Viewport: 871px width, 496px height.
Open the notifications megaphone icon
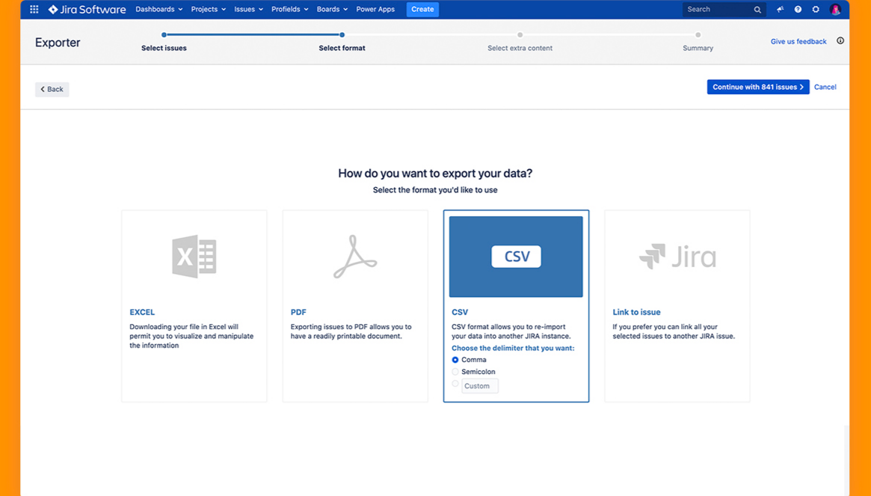click(780, 9)
